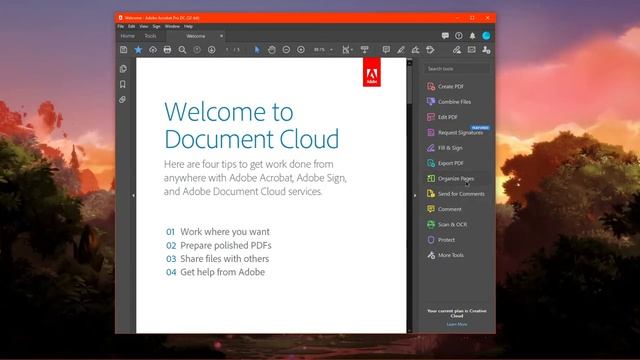Click the Find text magnifier icon

coord(182,50)
